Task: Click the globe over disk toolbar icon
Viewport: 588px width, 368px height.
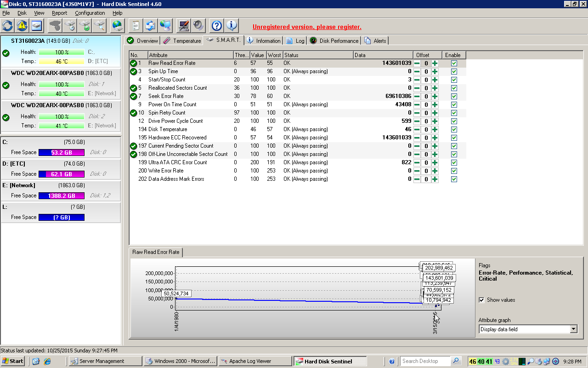Action: tap(118, 25)
